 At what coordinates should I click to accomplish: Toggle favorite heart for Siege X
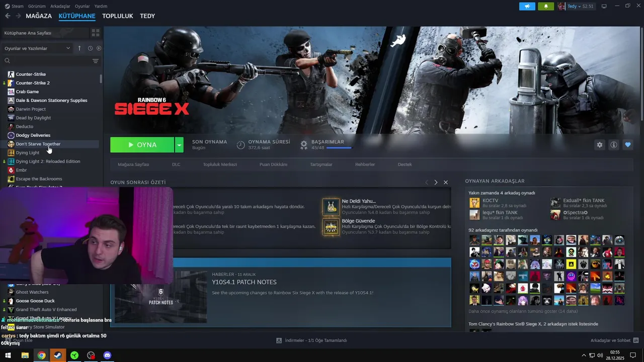(627, 145)
